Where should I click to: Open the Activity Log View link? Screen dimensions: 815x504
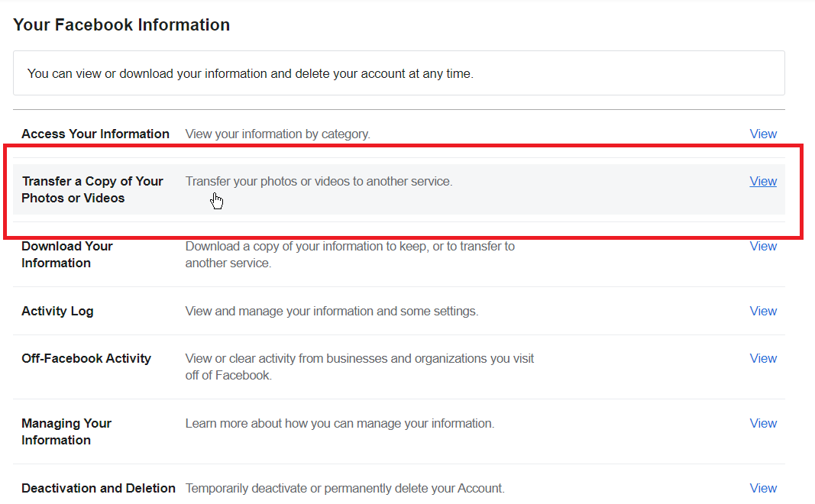762,312
